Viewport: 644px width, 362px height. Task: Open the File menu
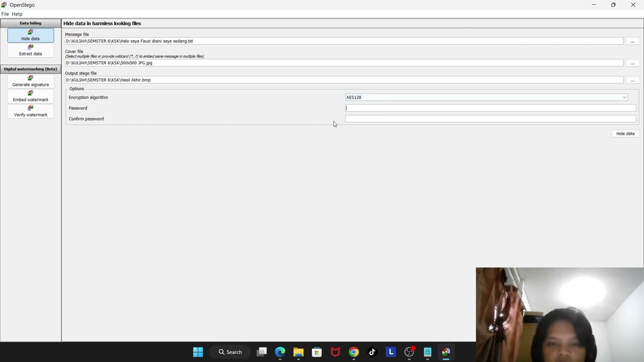tap(5, 14)
